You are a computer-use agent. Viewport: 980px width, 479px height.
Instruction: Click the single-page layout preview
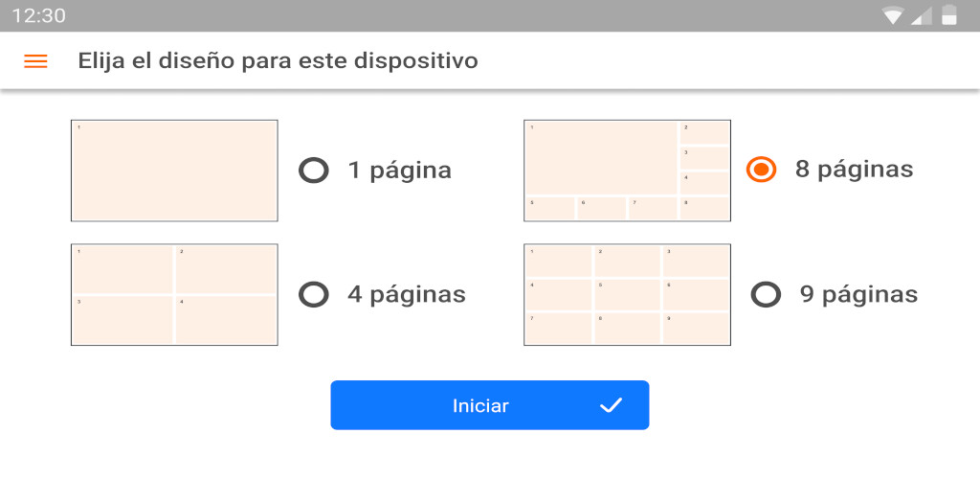pos(174,171)
